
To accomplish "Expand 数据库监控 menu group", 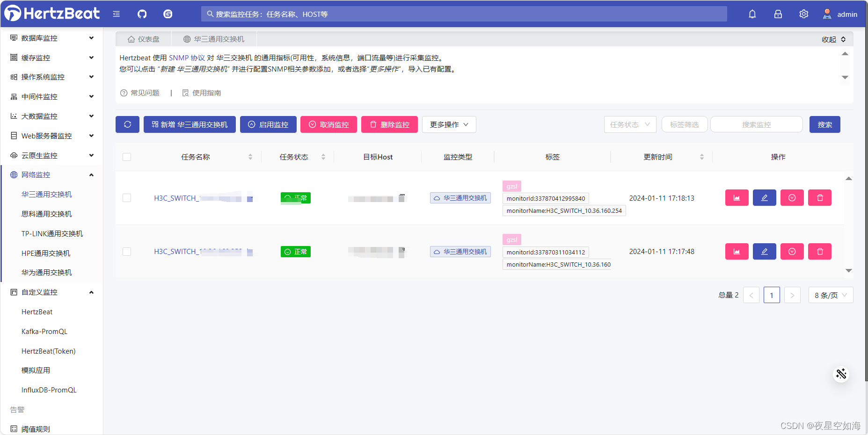I will 52,38.
